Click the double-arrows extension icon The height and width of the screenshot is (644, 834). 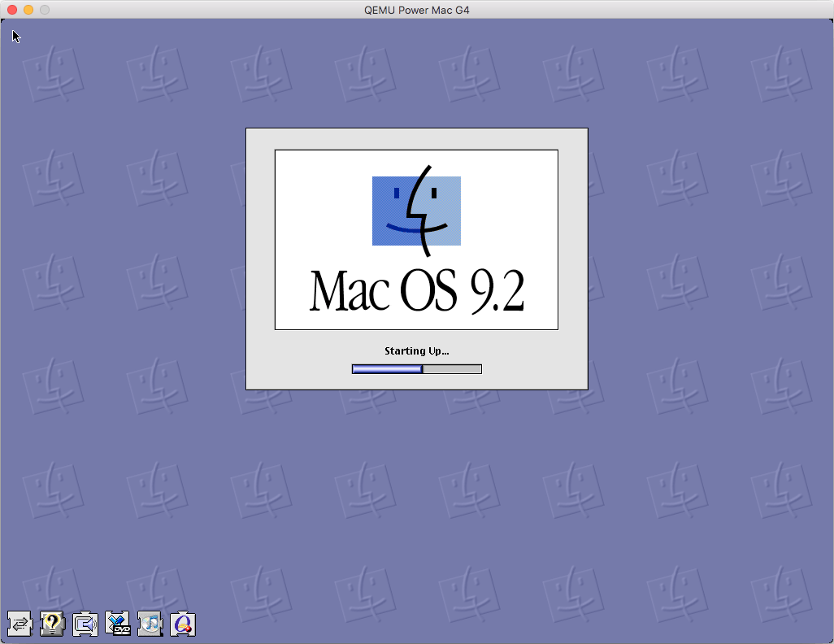tap(20, 623)
